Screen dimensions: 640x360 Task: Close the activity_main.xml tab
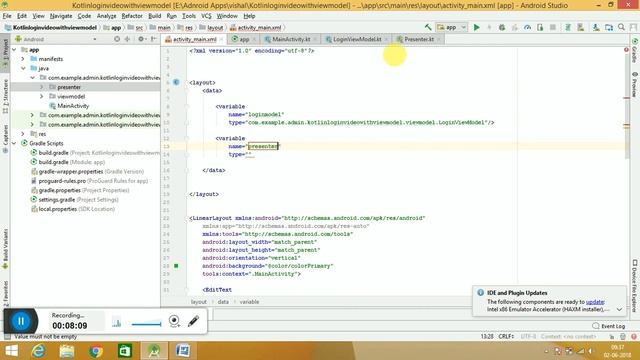click(221, 39)
